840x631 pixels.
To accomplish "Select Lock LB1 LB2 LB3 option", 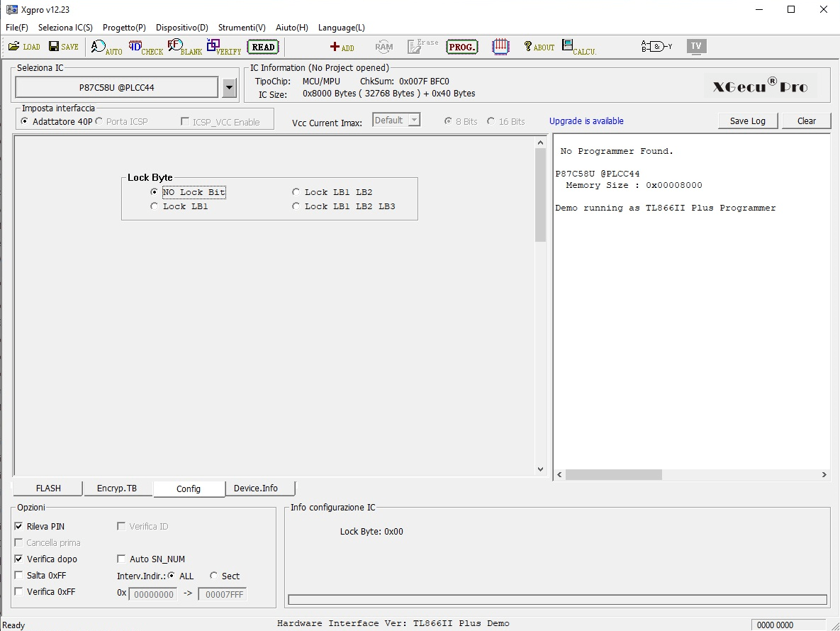I will [343, 206].
